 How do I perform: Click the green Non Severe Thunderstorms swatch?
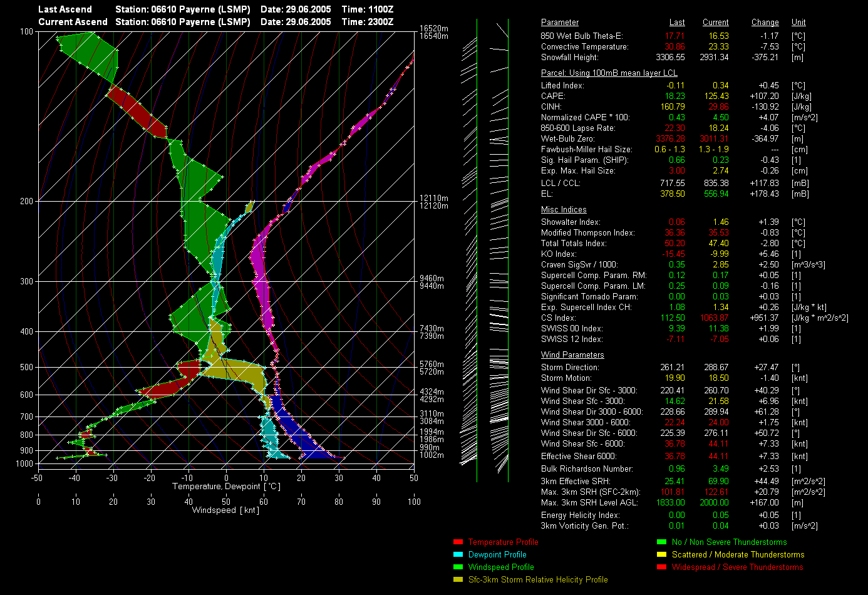pos(661,542)
